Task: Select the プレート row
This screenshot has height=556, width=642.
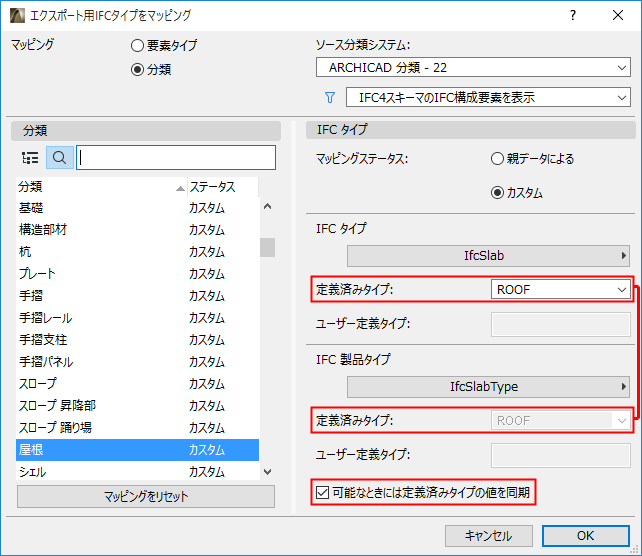Action: [x=138, y=274]
